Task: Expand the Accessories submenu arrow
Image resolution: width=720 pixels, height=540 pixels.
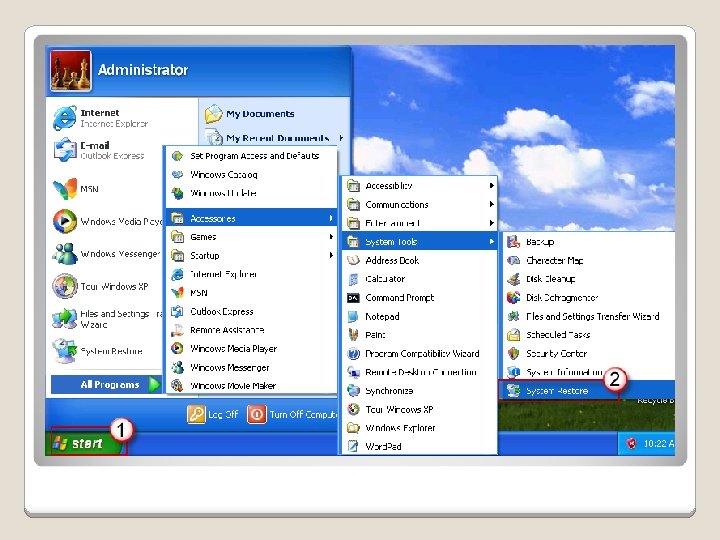Action: [x=331, y=218]
